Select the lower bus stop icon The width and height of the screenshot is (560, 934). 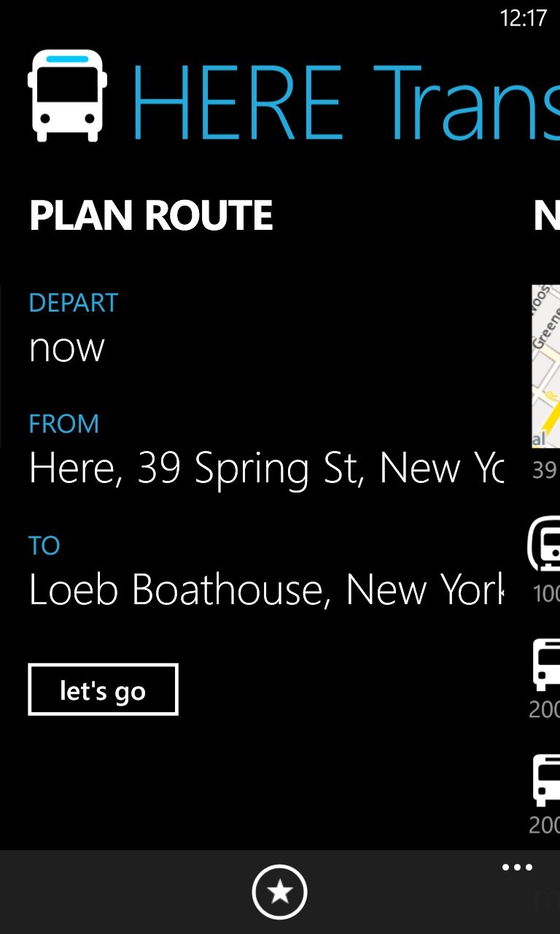click(546, 781)
